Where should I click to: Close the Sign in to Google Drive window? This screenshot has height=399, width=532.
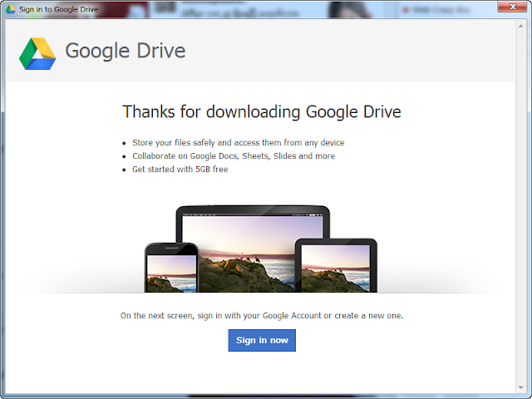click(x=513, y=7)
